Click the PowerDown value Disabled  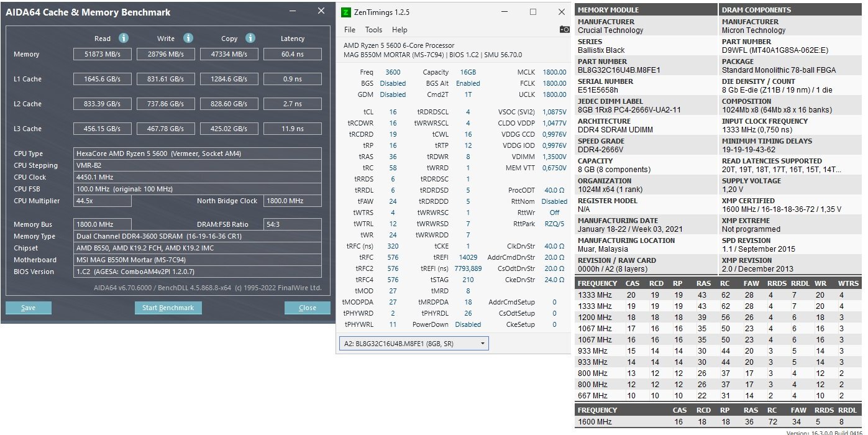click(468, 324)
